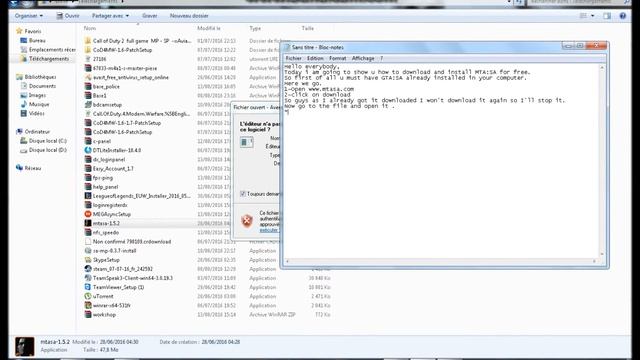Select the MEGAsyncSetup file icon

(88, 214)
